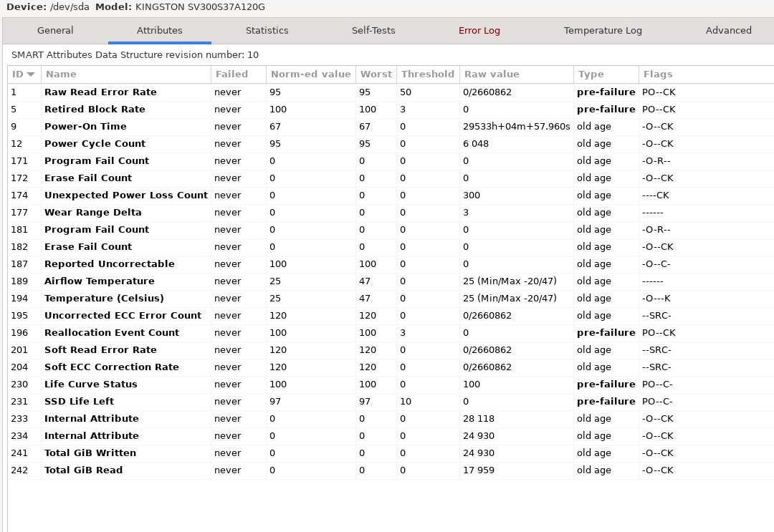Select Soft ECC Correction Rate row
The image size is (774, 532).
pos(391,367)
